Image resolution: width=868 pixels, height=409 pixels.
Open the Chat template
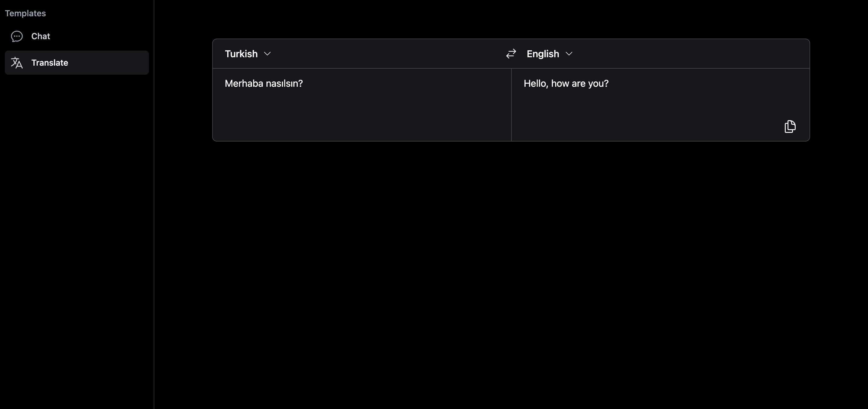(40, 36)
